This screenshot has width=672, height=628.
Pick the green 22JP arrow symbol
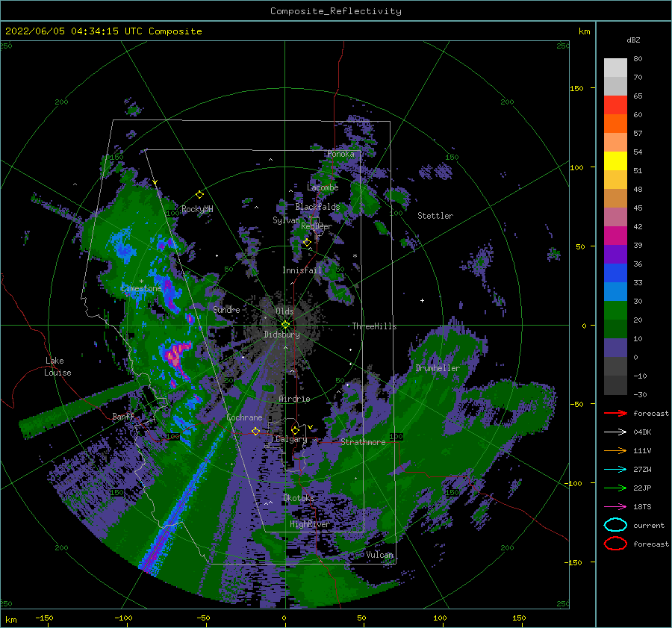click(615, 488)
